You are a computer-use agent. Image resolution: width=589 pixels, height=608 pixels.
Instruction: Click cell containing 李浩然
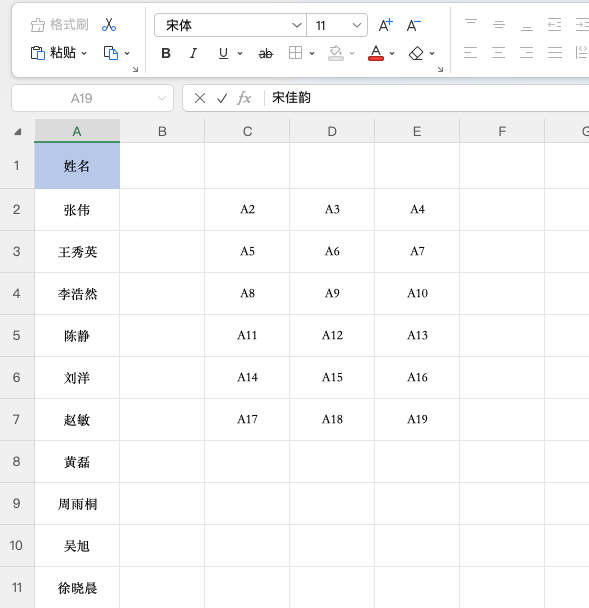tap(77, 294)
